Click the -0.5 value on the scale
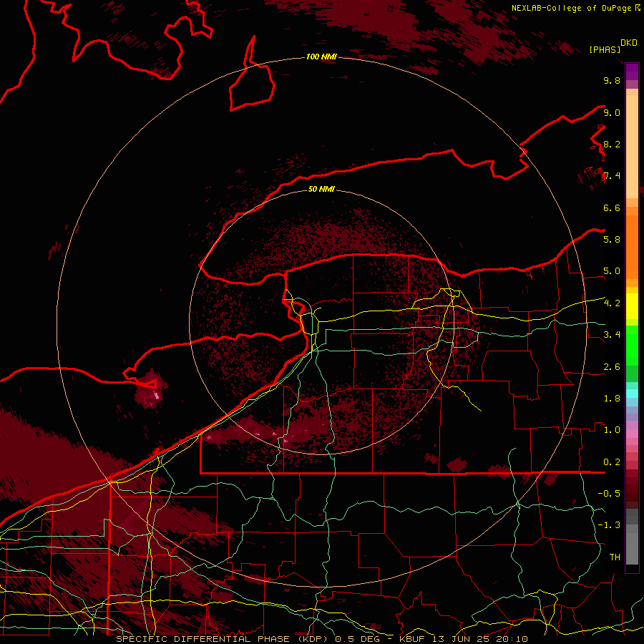The image size is (644, 644). point(609,494)
